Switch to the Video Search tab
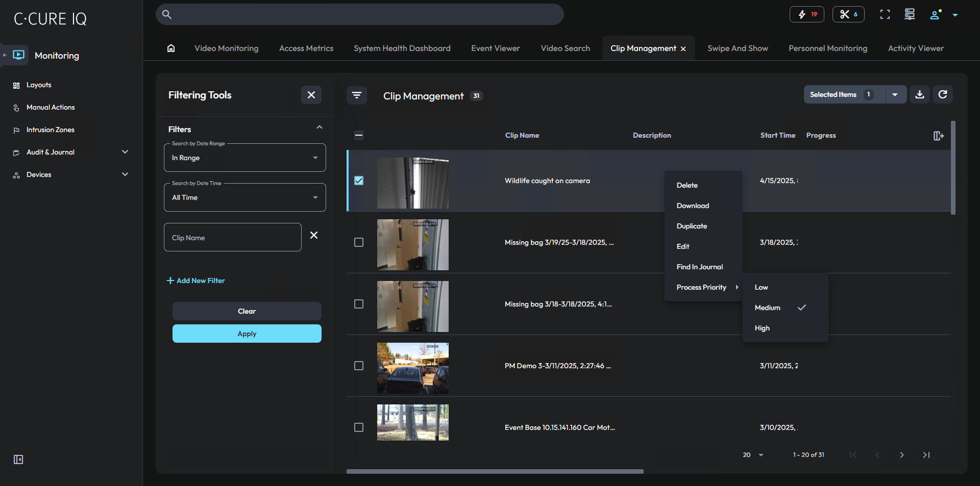Viewport: 980px width, 486px height. 565,48
